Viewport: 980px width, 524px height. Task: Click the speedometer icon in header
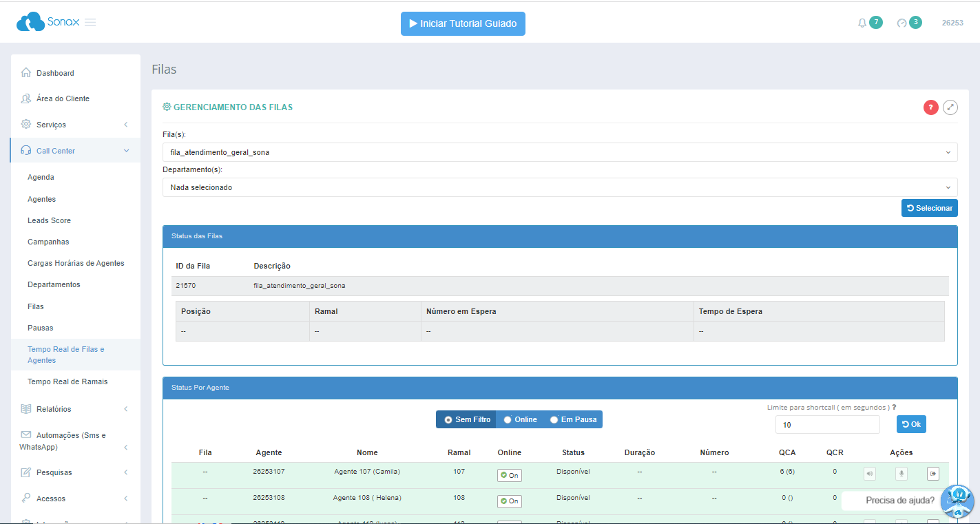[x=901, y=23]
